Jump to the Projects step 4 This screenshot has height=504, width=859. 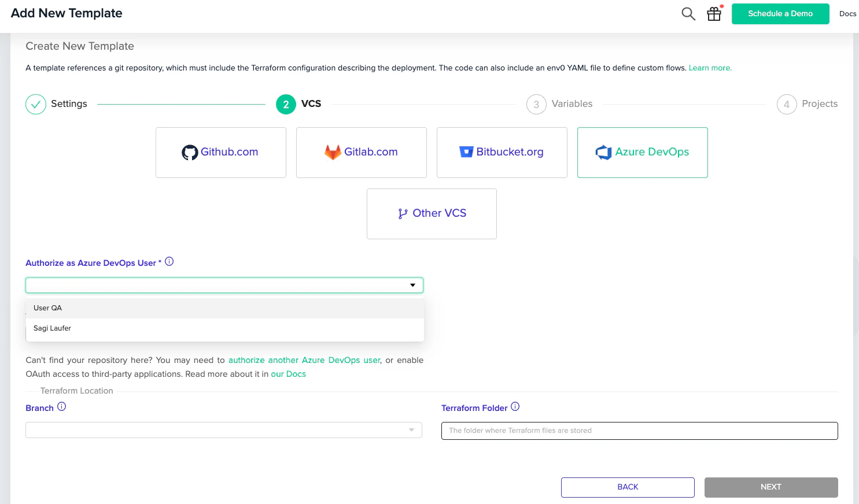tap(787, 104)
